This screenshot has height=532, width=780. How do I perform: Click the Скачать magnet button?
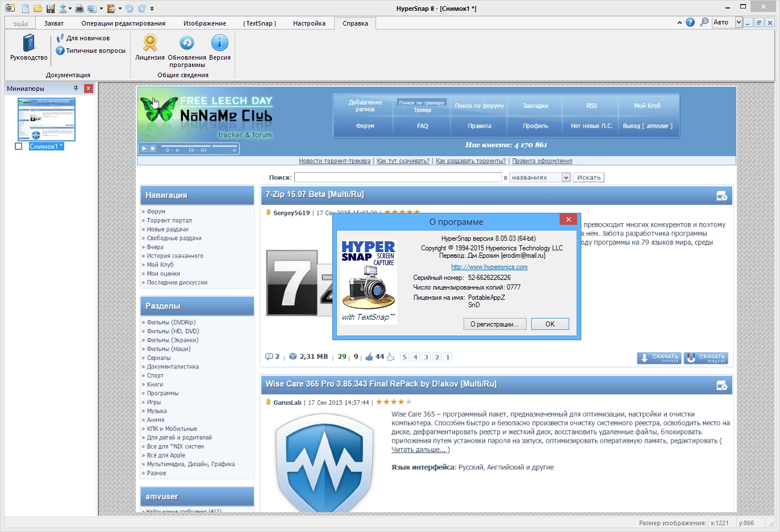coord(706,358)
